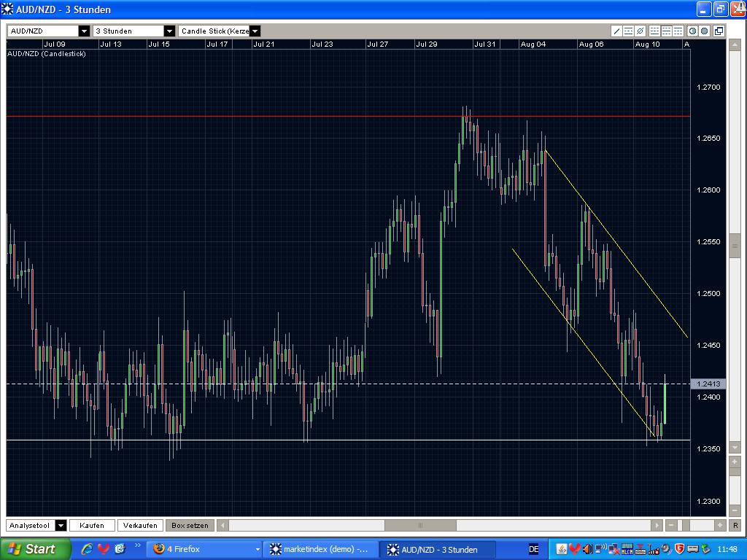
Task: Click the gray round gauge tray icon
Action: point(666,549)
